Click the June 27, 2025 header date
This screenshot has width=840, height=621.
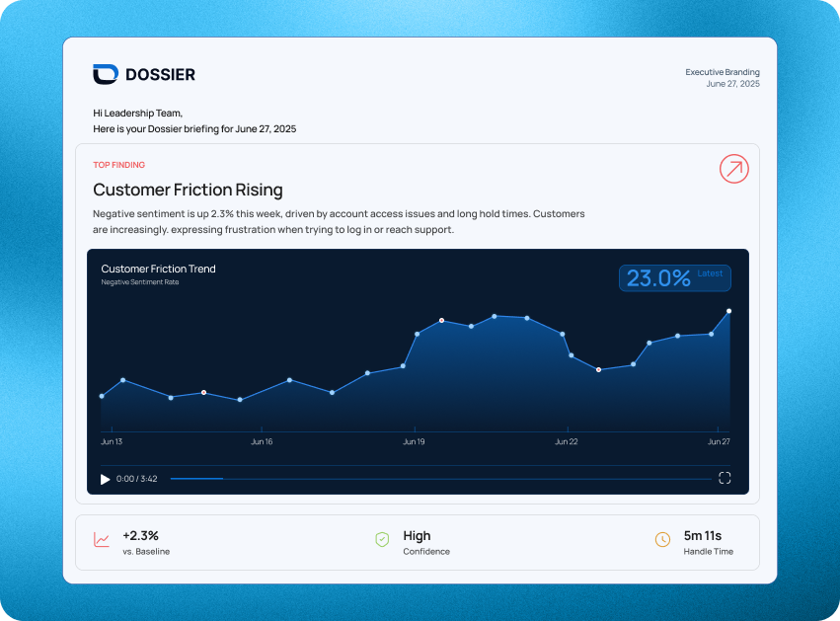(x=732, y=84)
